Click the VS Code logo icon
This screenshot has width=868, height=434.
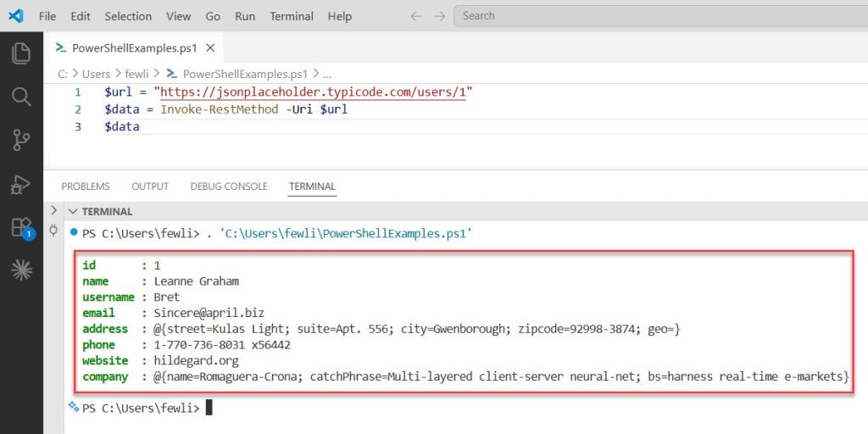coord(15,16)
